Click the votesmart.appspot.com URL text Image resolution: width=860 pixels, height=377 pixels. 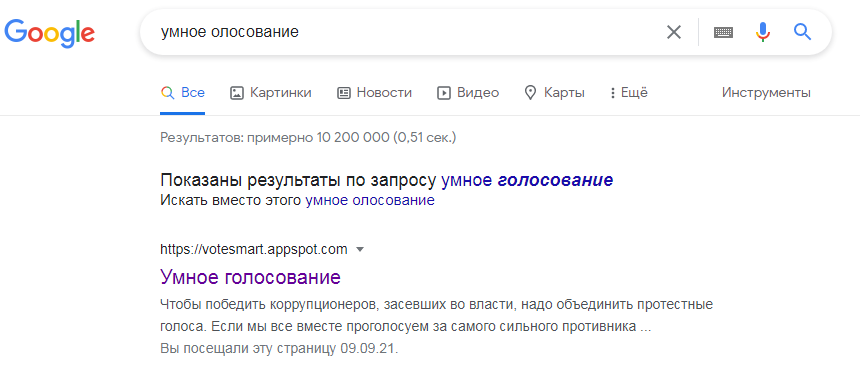(254, 250)
